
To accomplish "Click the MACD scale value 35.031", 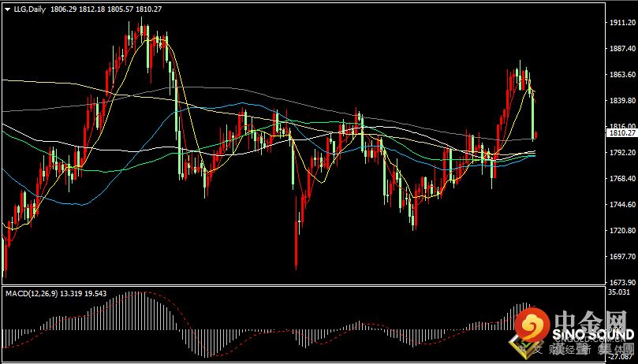I will (x=618, y=292).
